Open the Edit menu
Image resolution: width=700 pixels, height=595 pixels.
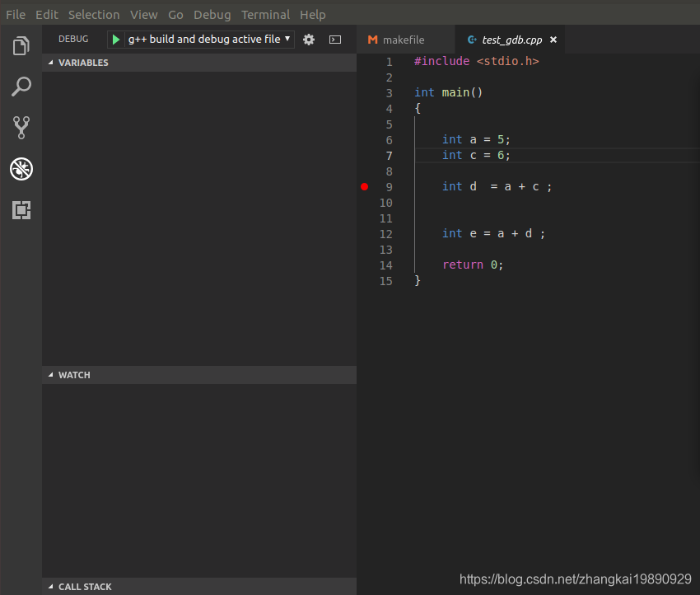(x=47, y=15)
